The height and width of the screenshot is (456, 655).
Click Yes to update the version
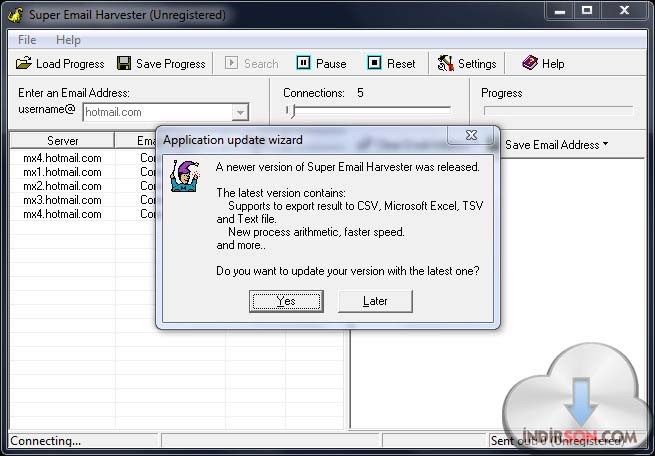[x=286, y=301]
